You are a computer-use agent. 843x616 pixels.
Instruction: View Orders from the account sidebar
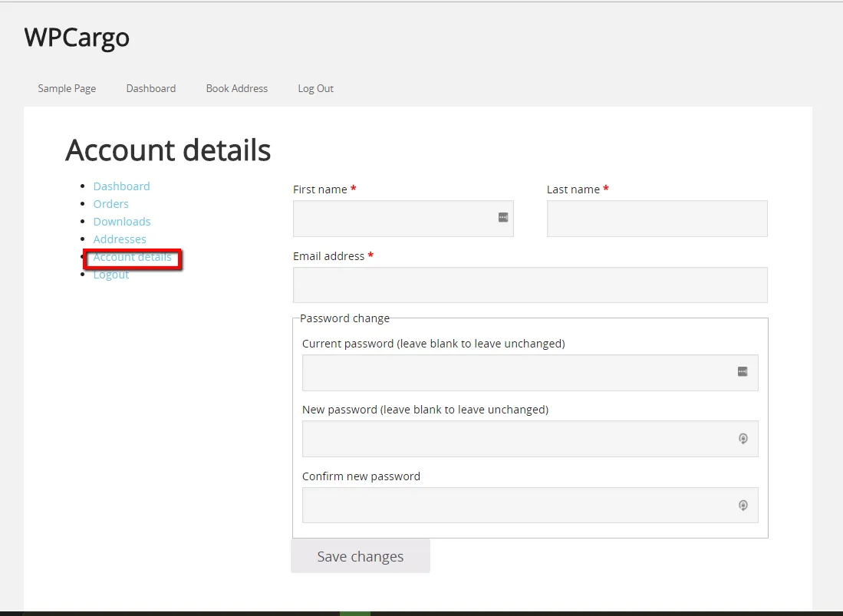coord(110,204)
